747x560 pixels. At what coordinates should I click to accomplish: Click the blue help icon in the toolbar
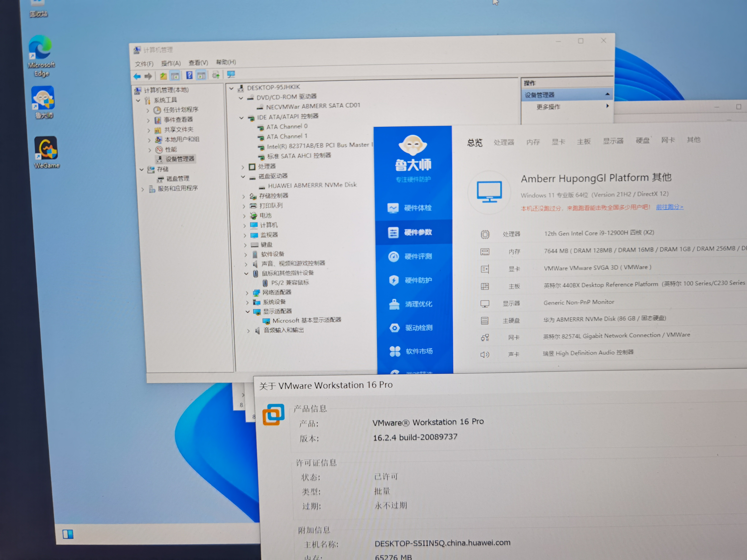pos(189,75)
